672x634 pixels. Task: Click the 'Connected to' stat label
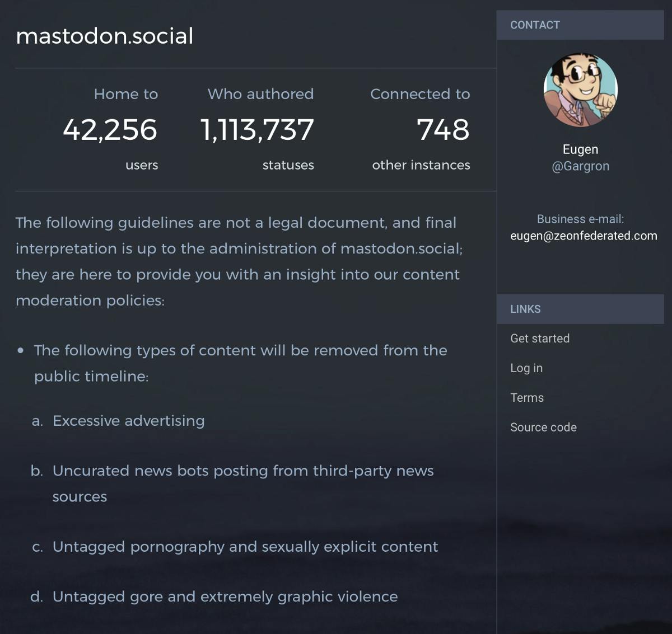[x=420, y=94]
